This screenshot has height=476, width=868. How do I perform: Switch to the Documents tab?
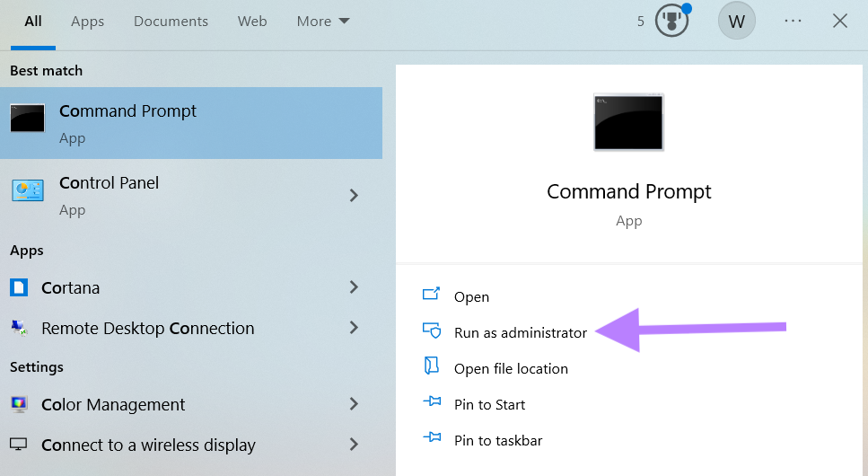[x=171, y=21]
